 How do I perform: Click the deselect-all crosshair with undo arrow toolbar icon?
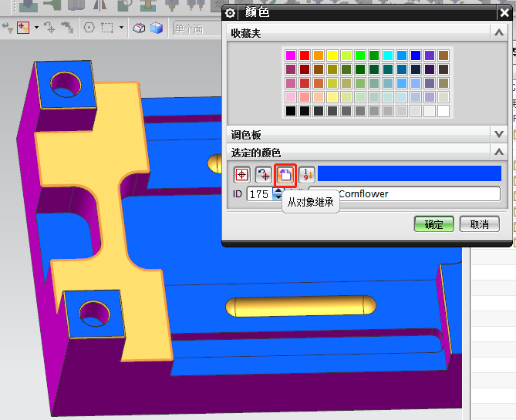(x=50, y=28)
